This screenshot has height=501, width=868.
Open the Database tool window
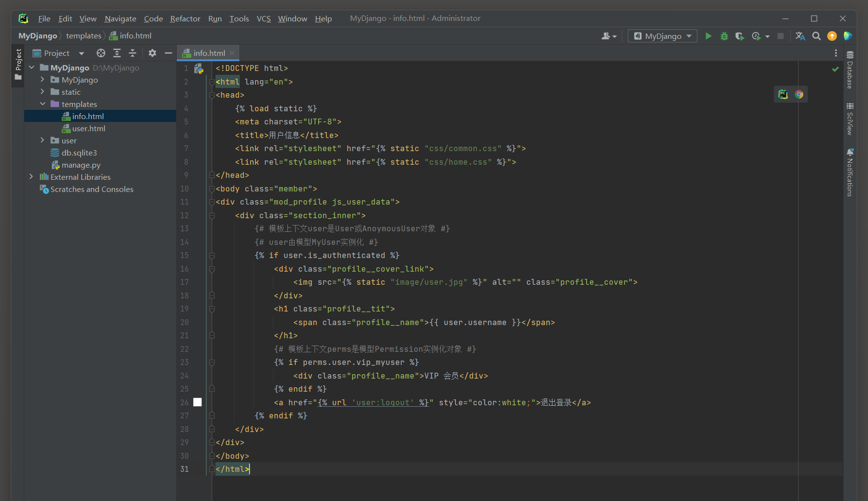[850, 70]
